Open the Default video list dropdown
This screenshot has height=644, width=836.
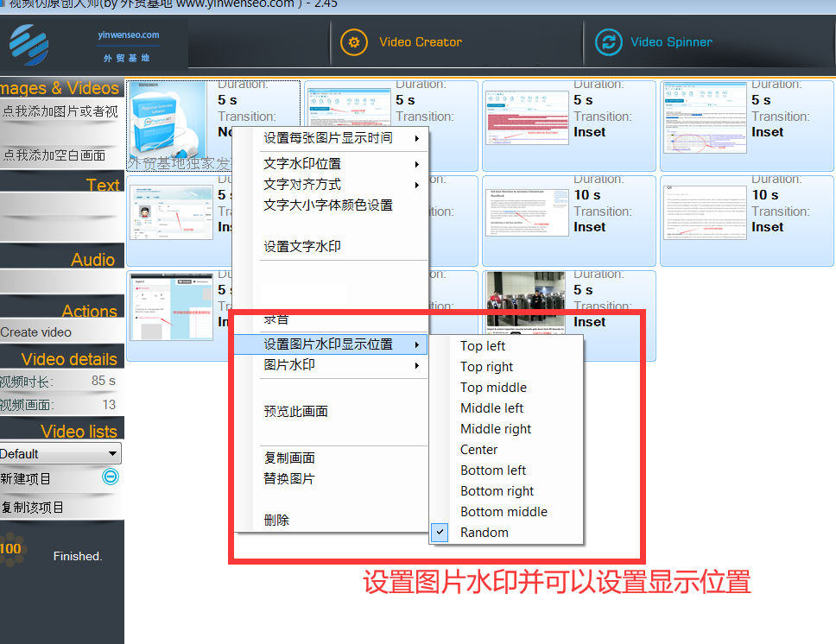(60, 453)
